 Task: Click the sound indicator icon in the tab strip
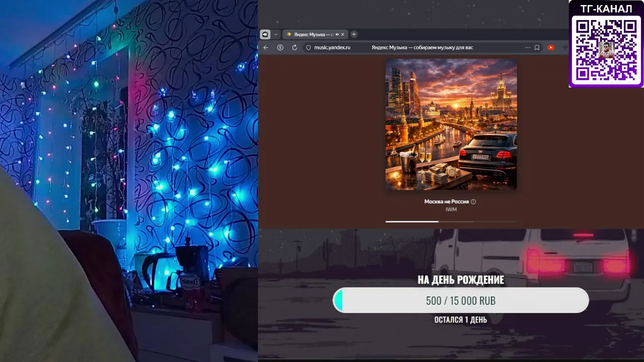tap(265, 34)
